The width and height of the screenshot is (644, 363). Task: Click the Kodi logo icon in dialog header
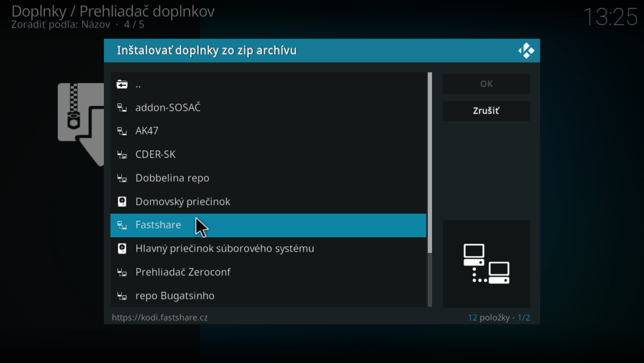coord(526,50)
